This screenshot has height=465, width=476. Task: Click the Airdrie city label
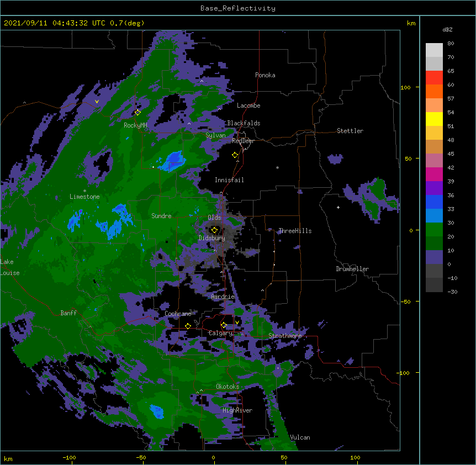coord(223,297)
